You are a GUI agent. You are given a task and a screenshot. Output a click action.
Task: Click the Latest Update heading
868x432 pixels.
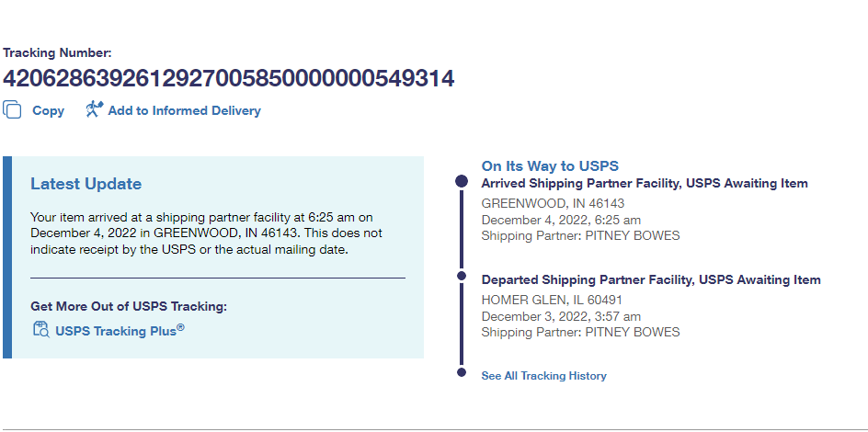pos(86,184)
